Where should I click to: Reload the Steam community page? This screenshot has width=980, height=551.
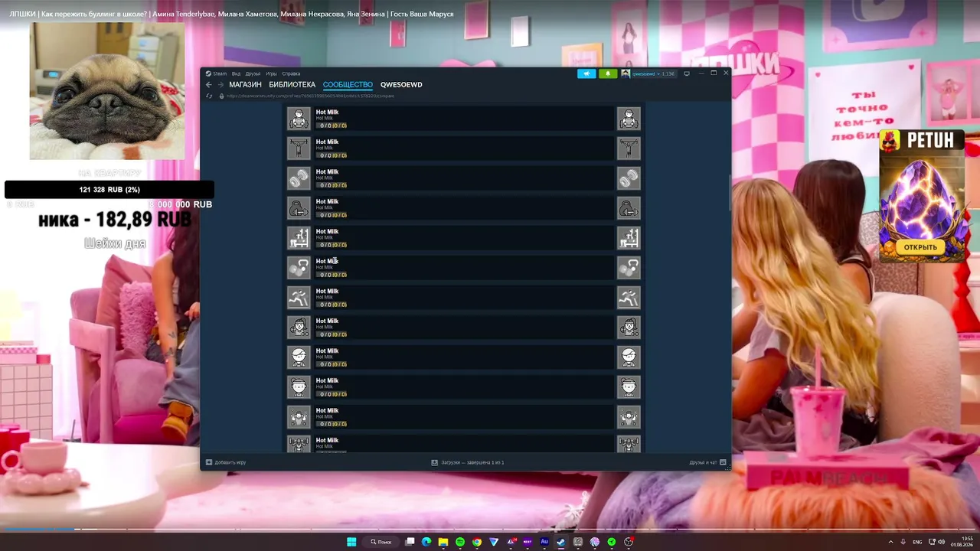tap(209, 96)
